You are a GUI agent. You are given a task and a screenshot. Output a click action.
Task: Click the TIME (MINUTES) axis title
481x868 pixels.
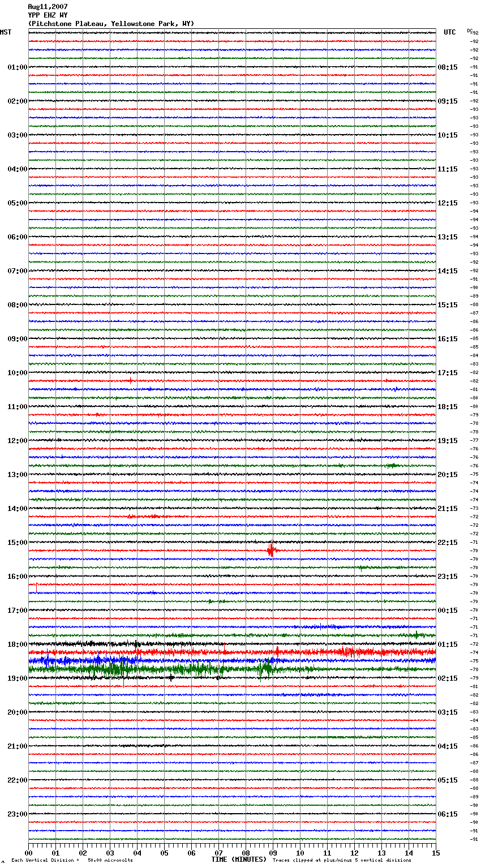pos(239,860)
